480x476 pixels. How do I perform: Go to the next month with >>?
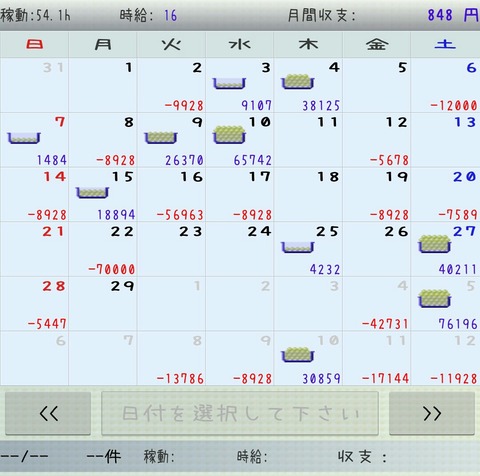[432, 414]
